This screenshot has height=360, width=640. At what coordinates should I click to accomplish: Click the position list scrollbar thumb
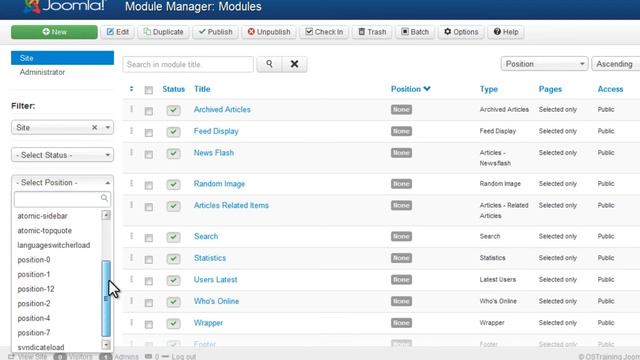106,298
